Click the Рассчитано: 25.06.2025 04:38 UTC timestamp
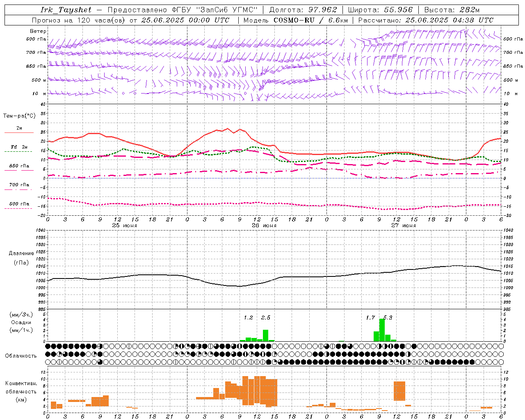 (x=426, y=20)
